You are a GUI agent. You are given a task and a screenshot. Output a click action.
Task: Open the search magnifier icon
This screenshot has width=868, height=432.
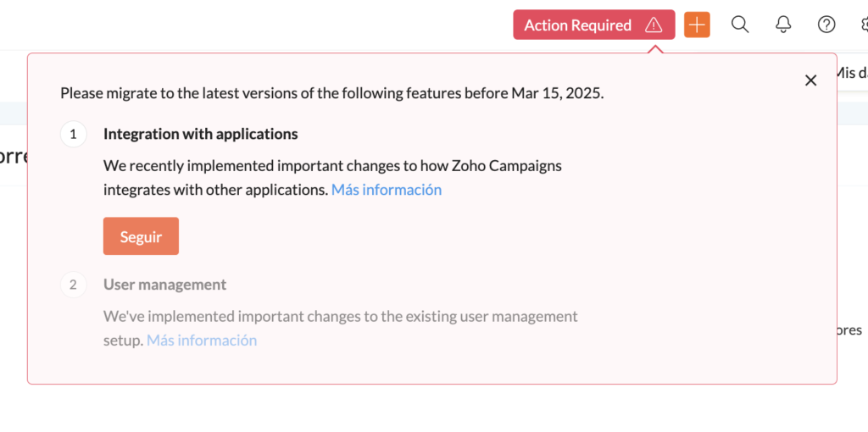(x=740, y=25)
